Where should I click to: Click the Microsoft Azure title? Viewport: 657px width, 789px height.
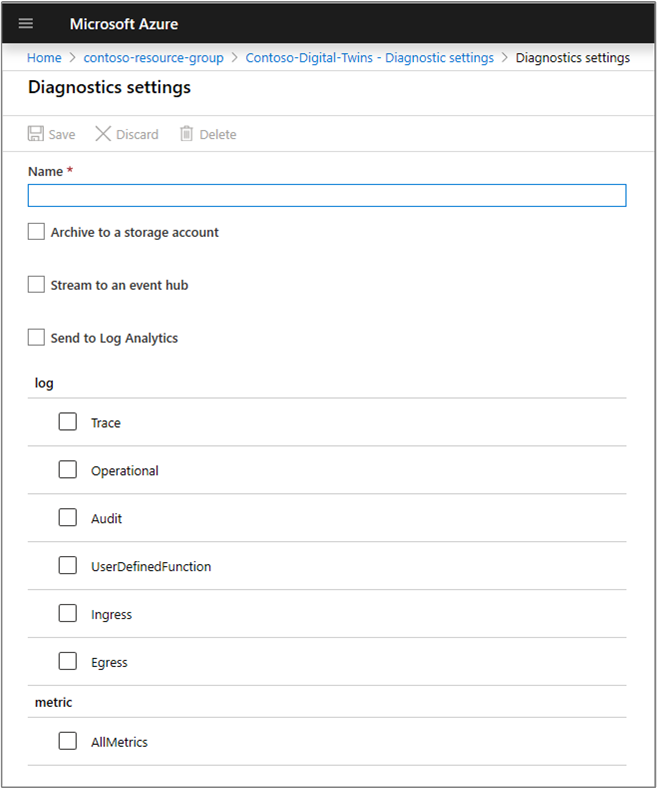[124, 24]
